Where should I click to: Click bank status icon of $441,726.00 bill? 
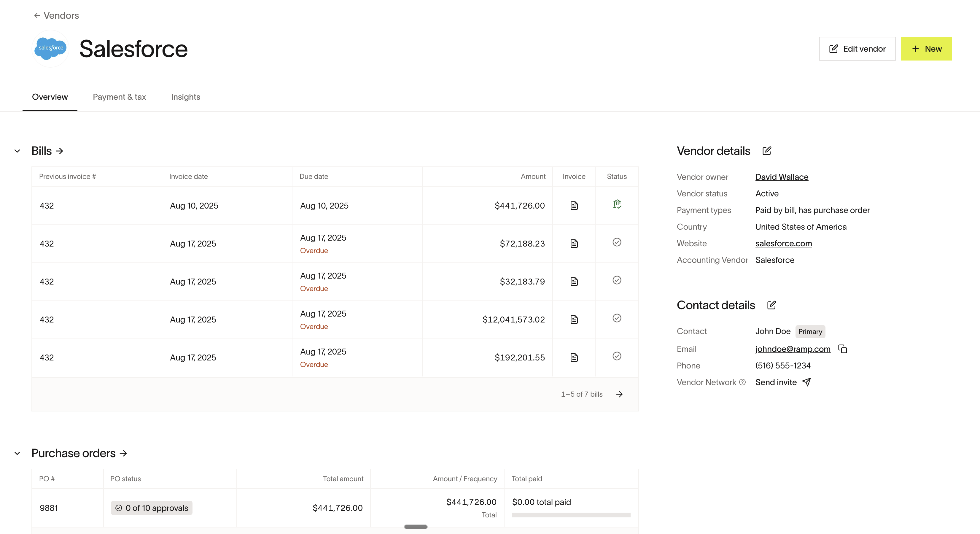coord(617,204)
